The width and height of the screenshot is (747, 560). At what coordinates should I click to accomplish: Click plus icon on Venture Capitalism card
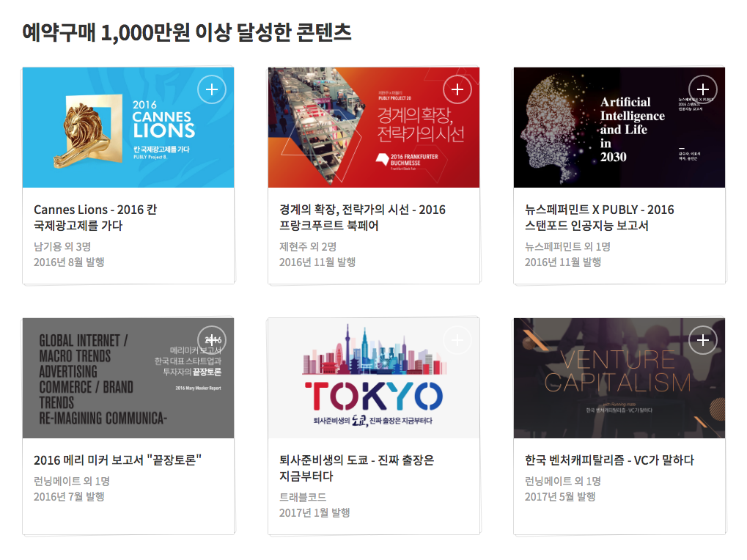[x=703, y=340]
